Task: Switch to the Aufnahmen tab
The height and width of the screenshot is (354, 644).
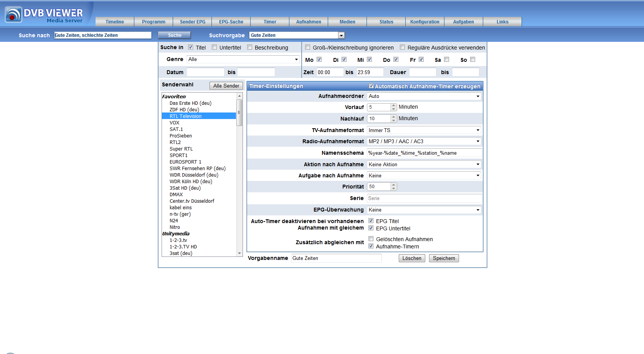Action: 309,22
